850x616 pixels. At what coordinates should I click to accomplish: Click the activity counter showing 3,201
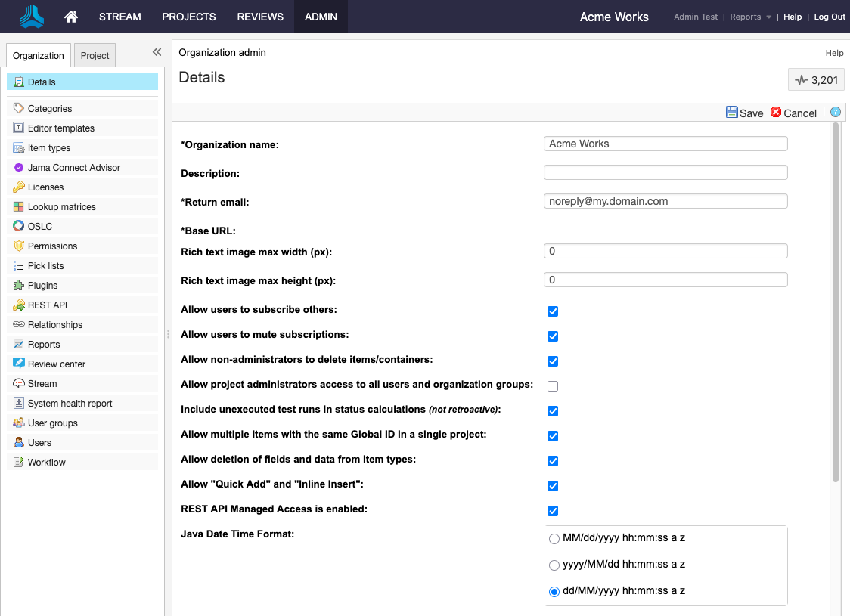tap(816, 79)
